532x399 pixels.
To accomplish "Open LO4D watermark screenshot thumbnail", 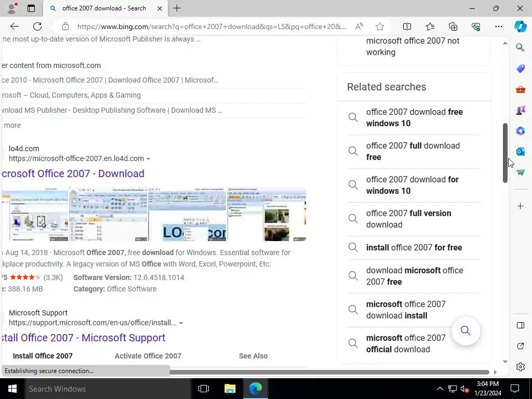I will pyautogui.click(x=187, y=214).
